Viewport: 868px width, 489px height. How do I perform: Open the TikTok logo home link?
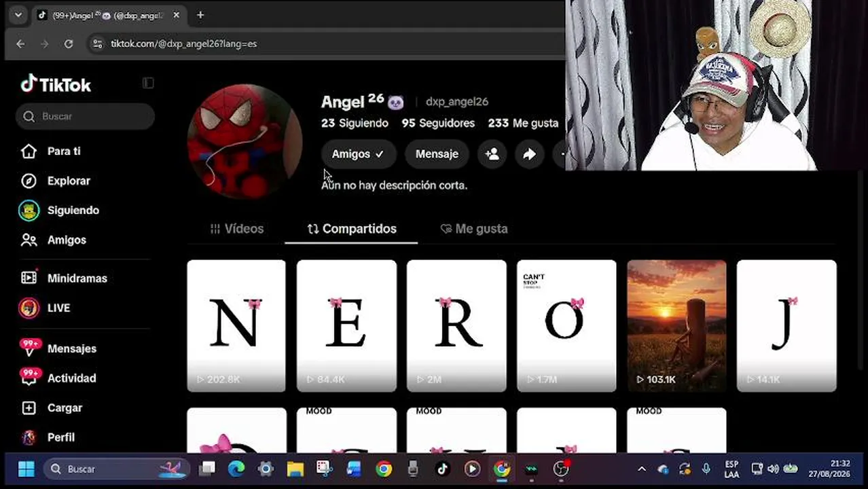point(56,84)
